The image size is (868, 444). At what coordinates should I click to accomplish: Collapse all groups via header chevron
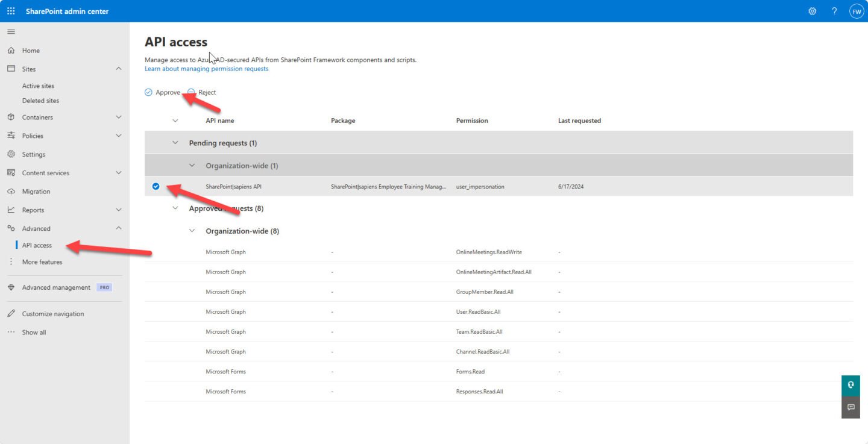[x=175, y=120]
